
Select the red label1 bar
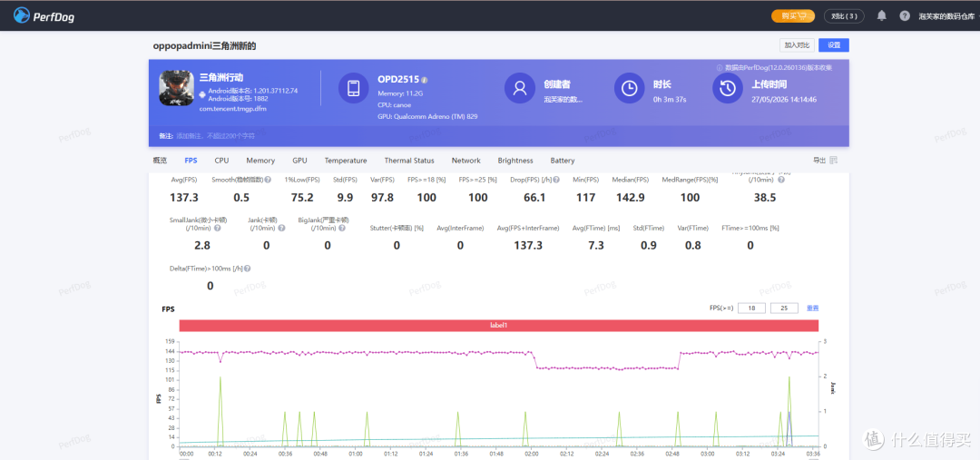(x=499, y=326)
